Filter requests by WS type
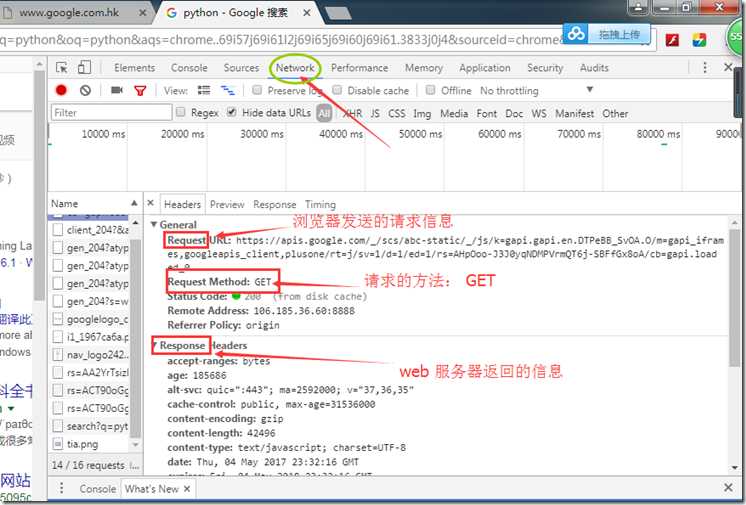746x505 pixels. tap(539, 113)
